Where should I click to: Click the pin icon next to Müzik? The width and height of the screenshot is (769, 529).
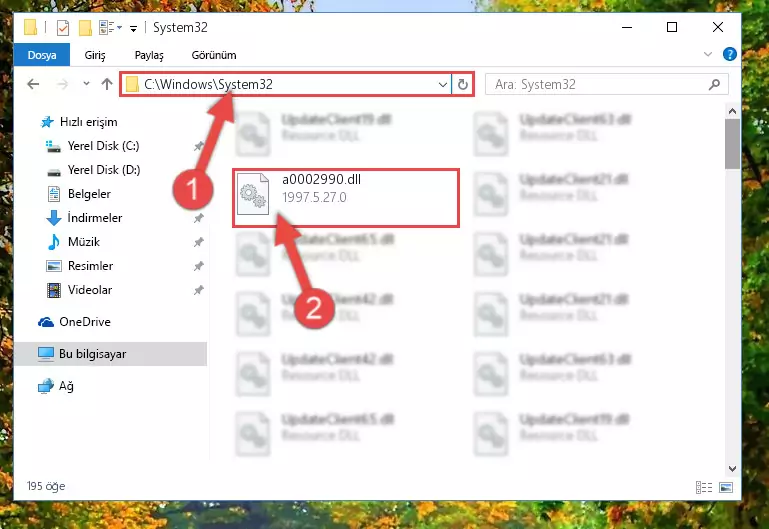pyautogui.click(x=199, y=242)
